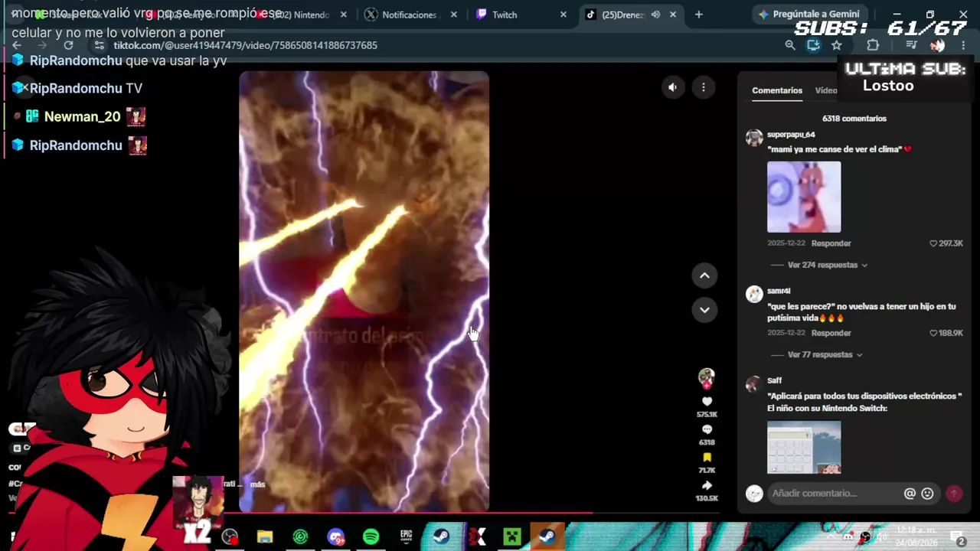This screenshot has width=980, height=551.
Task: Mute the TikTok video sound
Action: 672,87
